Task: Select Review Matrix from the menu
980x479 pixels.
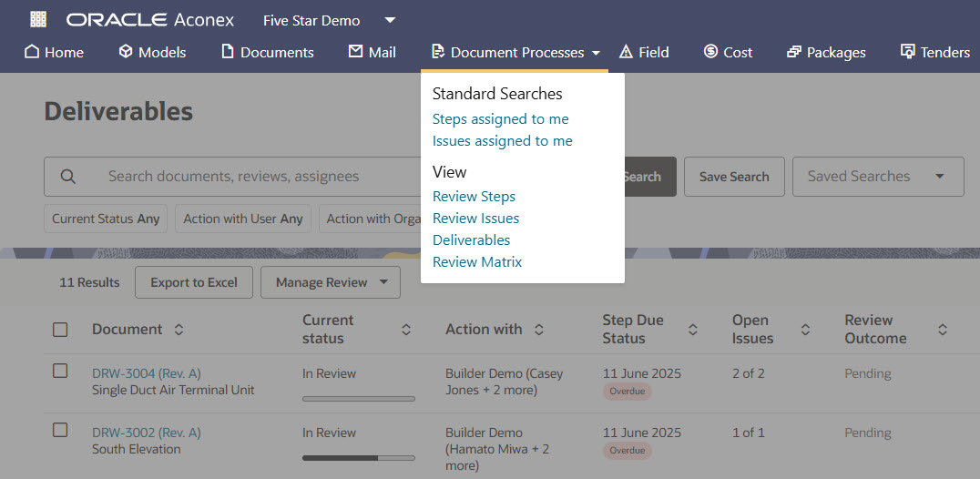Action: pyautogui.click(x=477, y=262)
